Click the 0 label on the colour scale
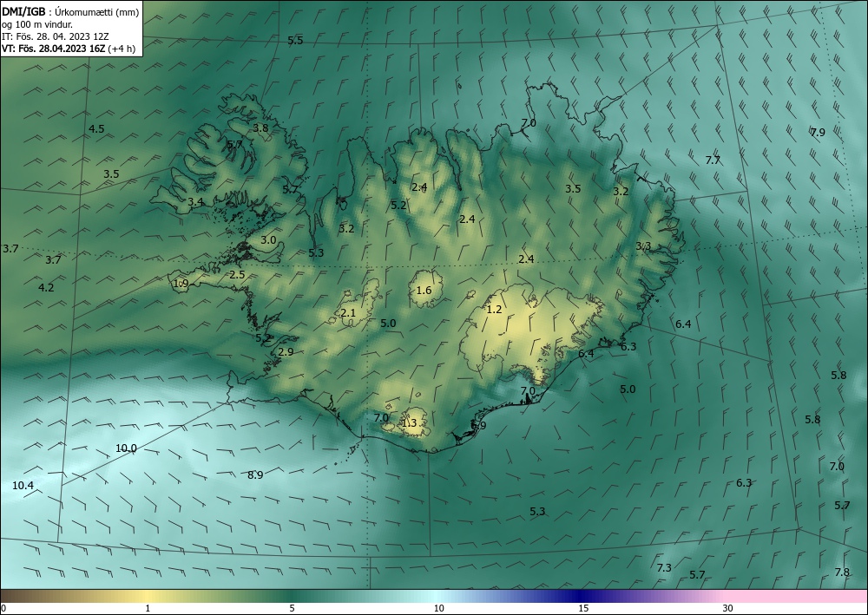Screen dimensions: 868x615 [x=3, y=608]
